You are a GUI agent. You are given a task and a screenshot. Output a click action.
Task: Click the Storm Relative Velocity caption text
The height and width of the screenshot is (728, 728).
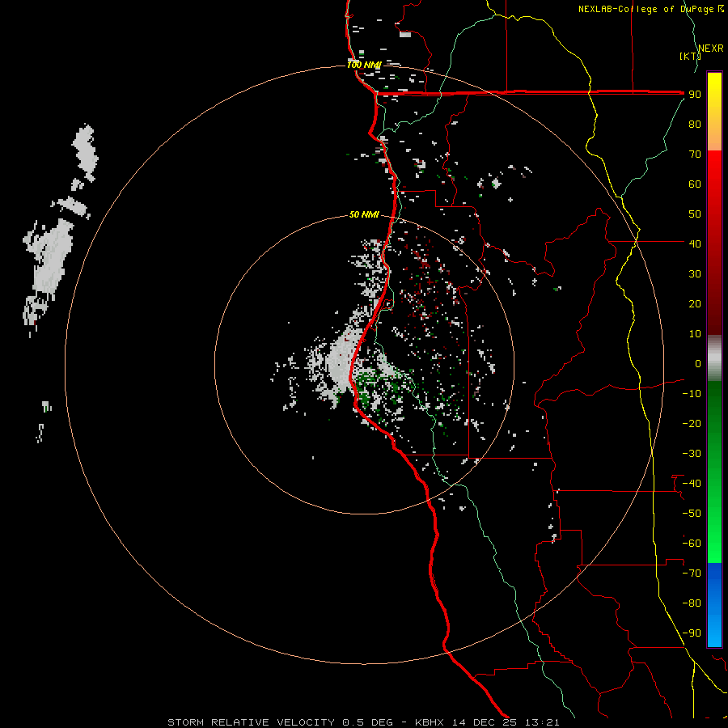[x=363, y=722]
